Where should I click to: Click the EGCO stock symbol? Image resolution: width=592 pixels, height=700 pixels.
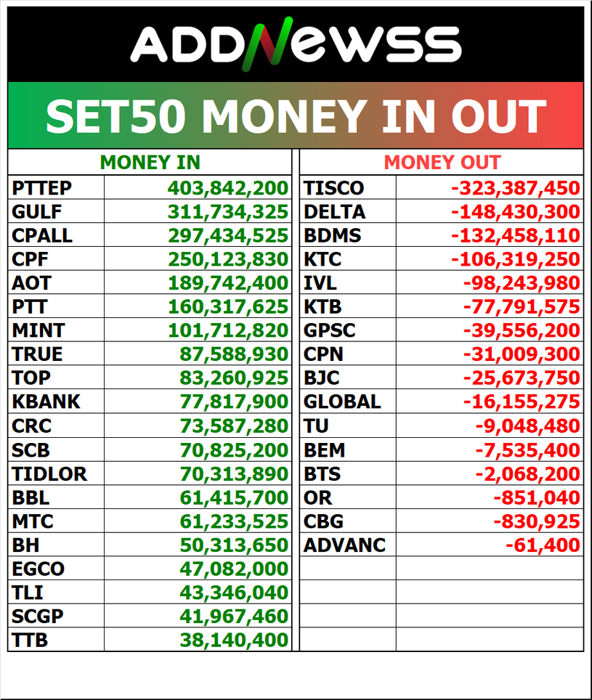(x=38, y=569)
